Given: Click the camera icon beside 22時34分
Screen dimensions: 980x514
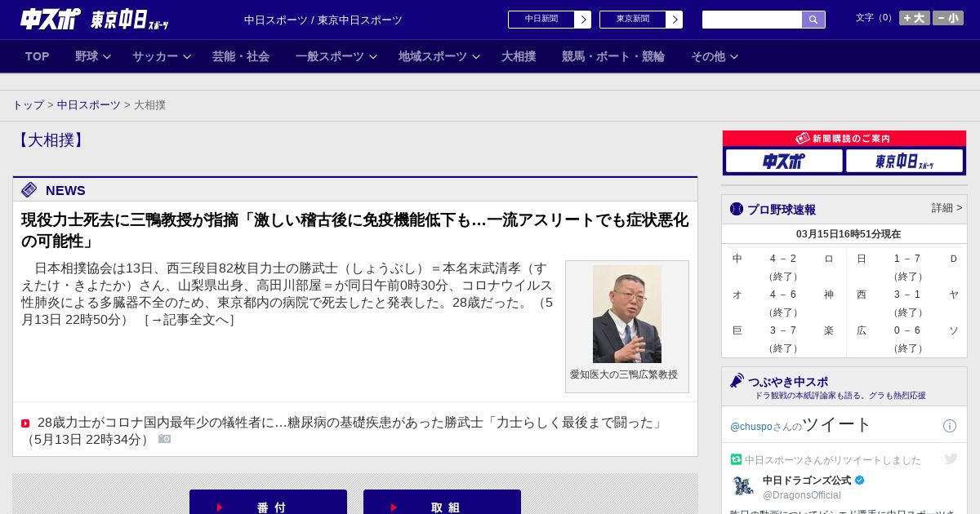Looking at the screenshot, I should (165, 439).
